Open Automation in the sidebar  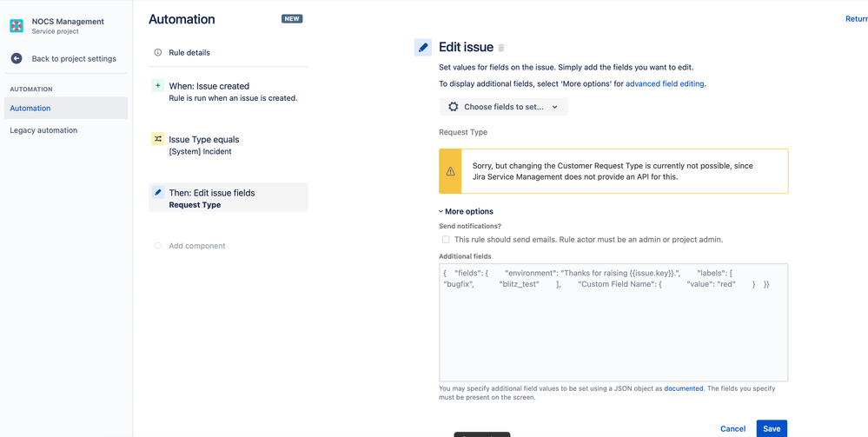66,108
